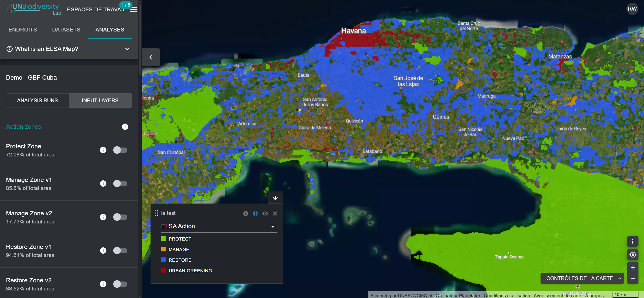Open the Protect Zone info icon
This screenshot has width=644, height=298.
[103, 150]
